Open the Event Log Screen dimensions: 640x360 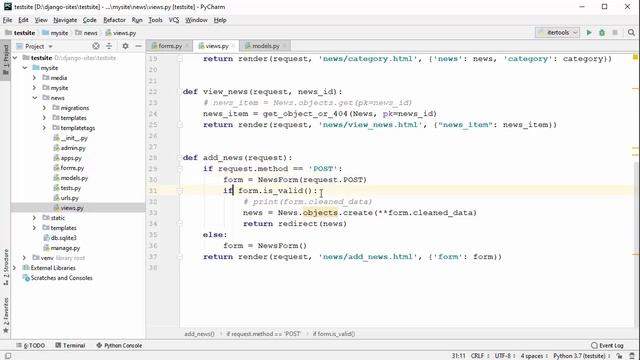click(607, 345)
